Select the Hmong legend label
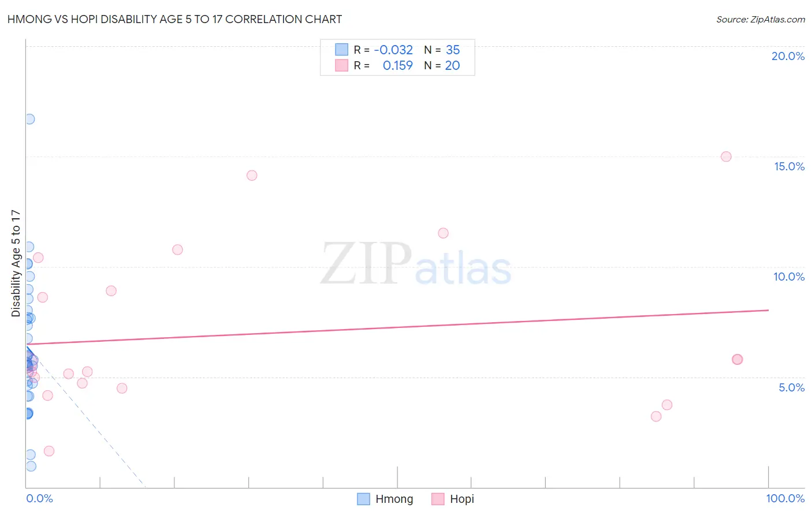Image resolution: width=812 pixels, height=515 pixels. 394,499
